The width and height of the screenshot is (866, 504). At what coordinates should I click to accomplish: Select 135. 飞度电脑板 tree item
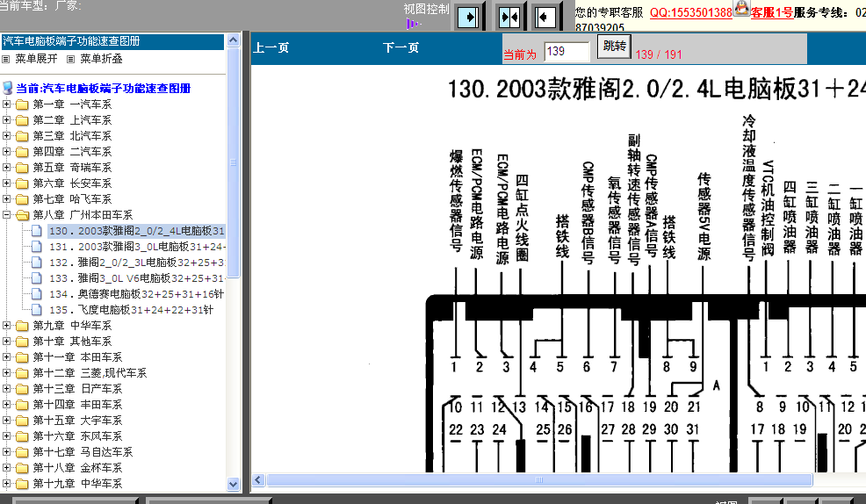click(x=132, y=310)
